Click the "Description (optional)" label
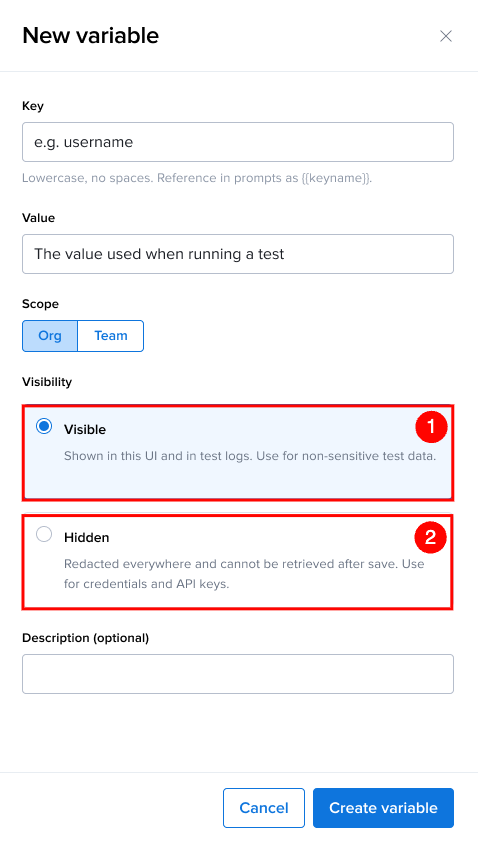 (86, 638)
